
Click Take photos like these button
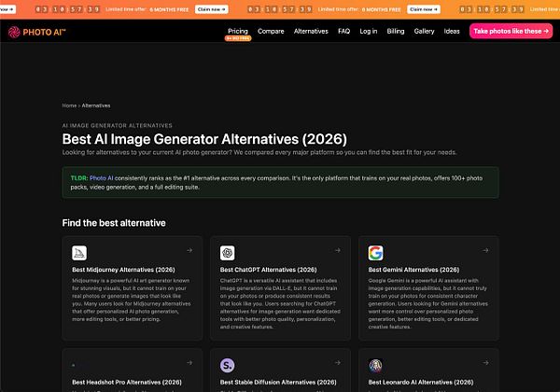[x=511, y=31]
